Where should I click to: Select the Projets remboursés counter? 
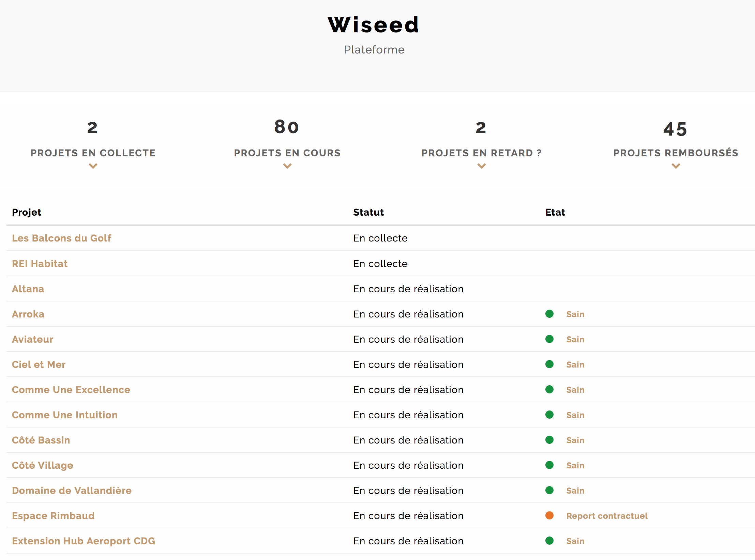[x=676, y=143]
